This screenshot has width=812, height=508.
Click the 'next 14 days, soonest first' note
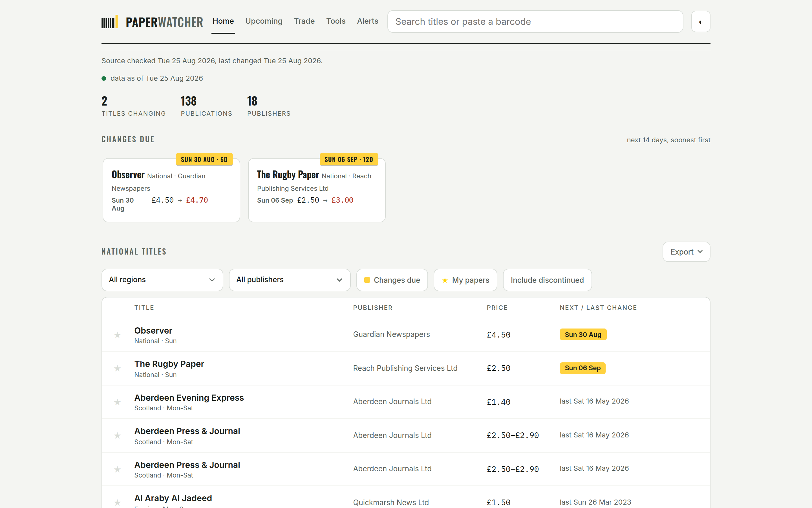[x=668, y=140]
